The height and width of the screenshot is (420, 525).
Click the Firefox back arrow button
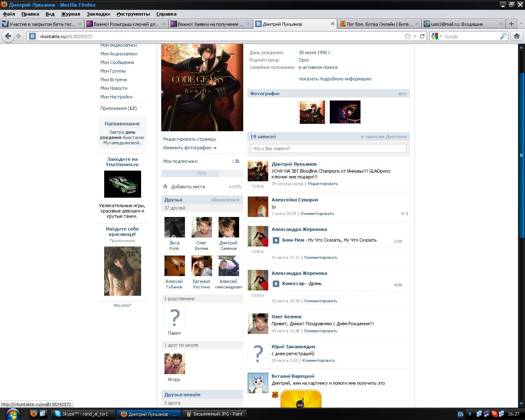[8, 36]
